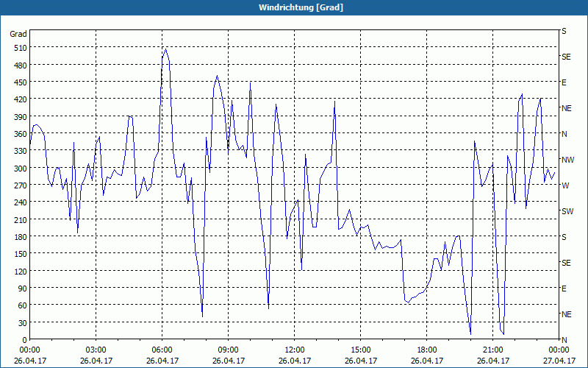Click the 360 tick label on the left axis
The height and width of the screenshot is (368, 588).
(x=21, y=134)
